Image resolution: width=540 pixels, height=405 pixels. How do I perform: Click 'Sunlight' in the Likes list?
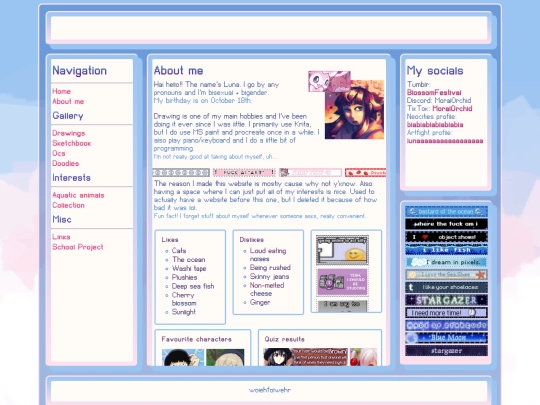(x=184, y=312)
